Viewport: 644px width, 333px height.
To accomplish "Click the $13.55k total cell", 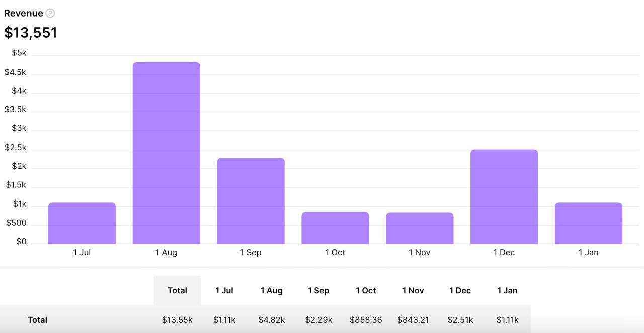I will [177, 320].
